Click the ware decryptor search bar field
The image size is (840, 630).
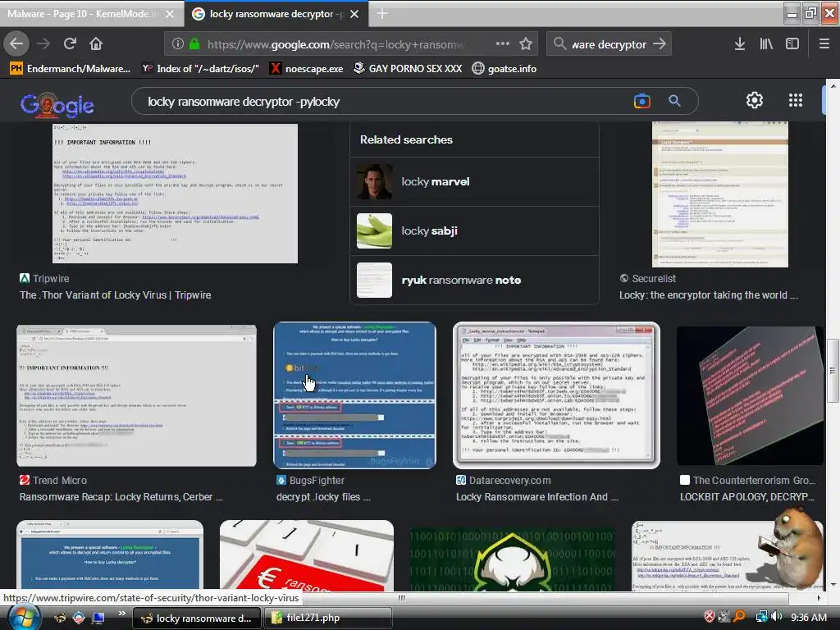point(609,44)
